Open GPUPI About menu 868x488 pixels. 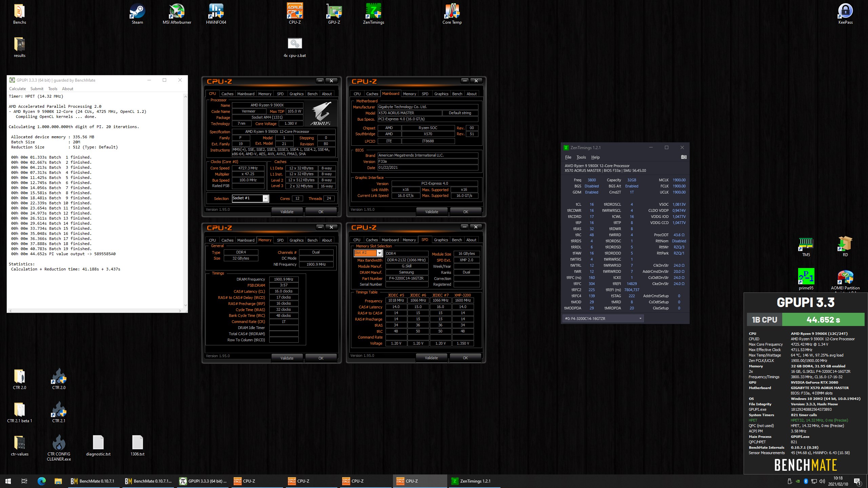(67, 89)
